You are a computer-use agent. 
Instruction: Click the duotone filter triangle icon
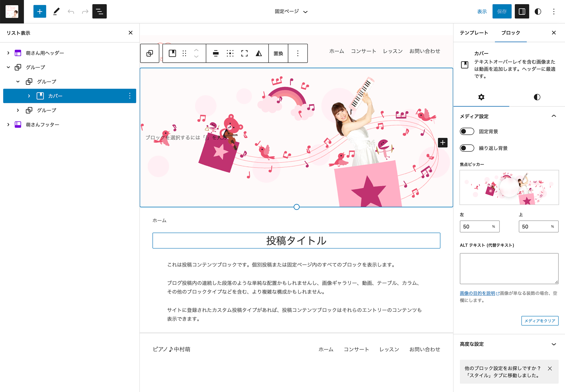point(259,53)
